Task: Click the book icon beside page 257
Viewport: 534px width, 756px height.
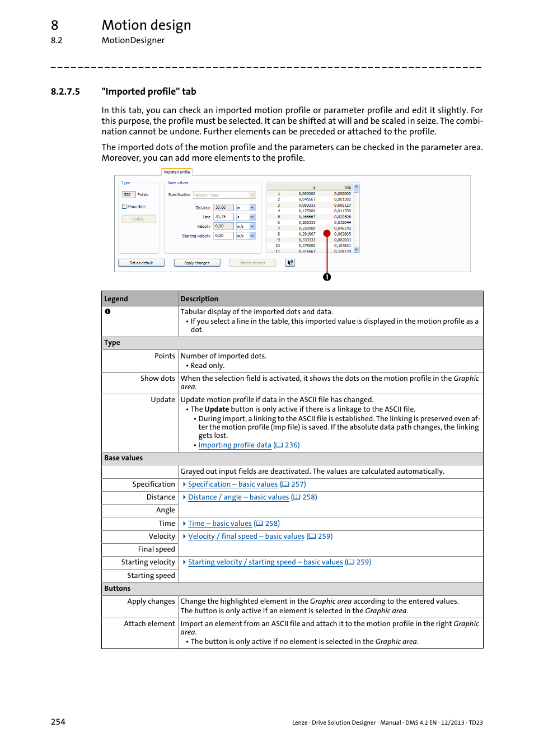Action: (x=285, y=484)
